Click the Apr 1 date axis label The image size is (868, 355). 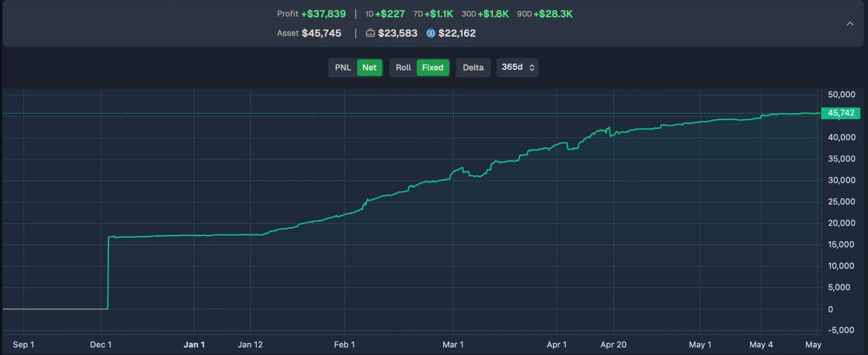click(x=557, y=345)
